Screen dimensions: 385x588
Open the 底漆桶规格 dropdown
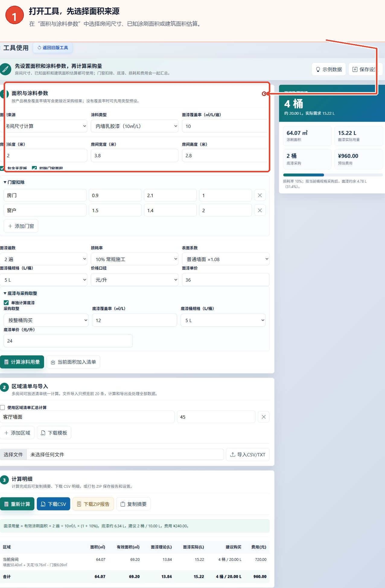tap(223, 320)
